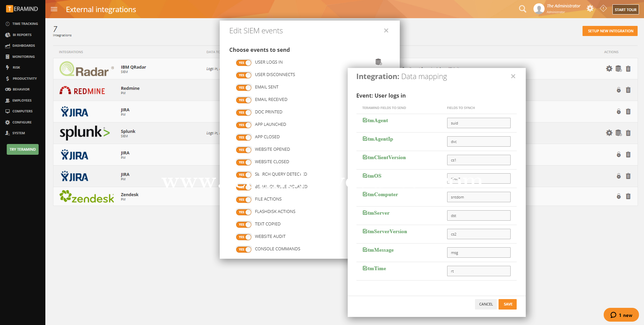Disable the EMAIL RECEIVED event
The image size is (644, 325).
tap(244, 100)
